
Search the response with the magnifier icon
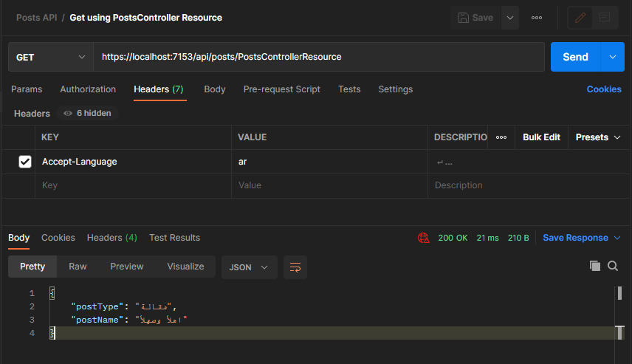tap(613, 266)
